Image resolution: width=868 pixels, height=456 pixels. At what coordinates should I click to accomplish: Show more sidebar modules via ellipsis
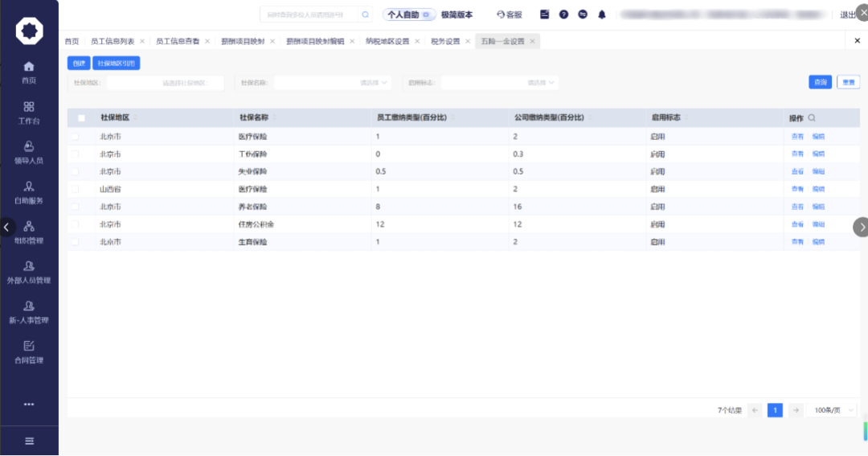pyautogui.click(x=29, y=405)
